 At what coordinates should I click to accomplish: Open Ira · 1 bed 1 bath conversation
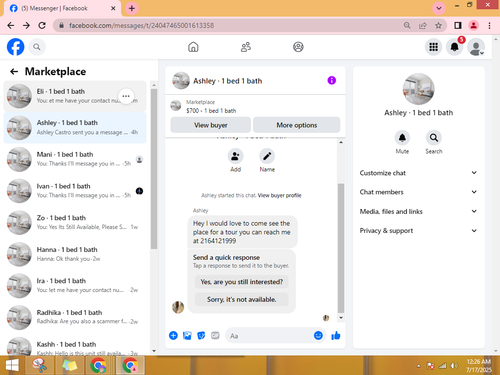(x=75, y=286)
